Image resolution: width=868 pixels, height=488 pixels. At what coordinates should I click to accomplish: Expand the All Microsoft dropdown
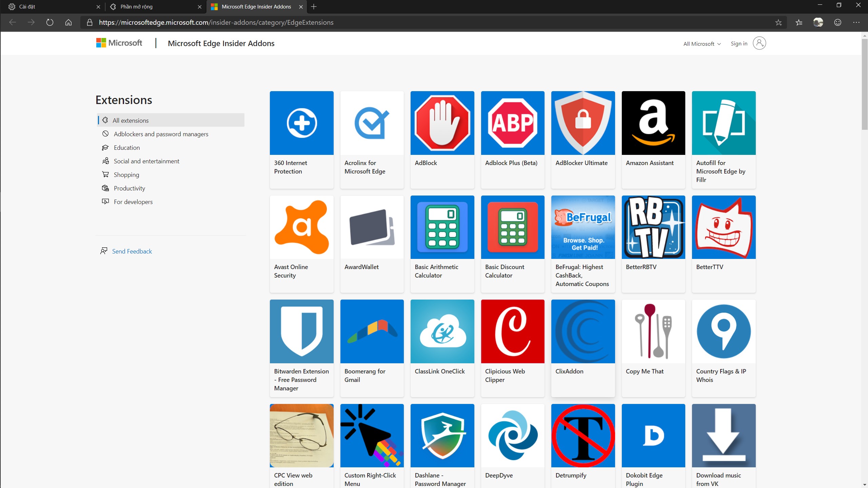coord(702,44)
